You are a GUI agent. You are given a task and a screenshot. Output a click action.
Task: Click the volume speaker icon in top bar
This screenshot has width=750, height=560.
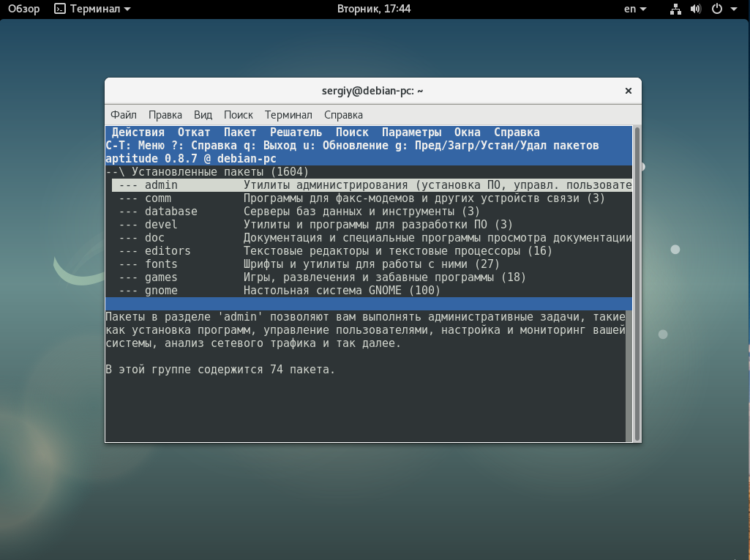tap(696, 9)
